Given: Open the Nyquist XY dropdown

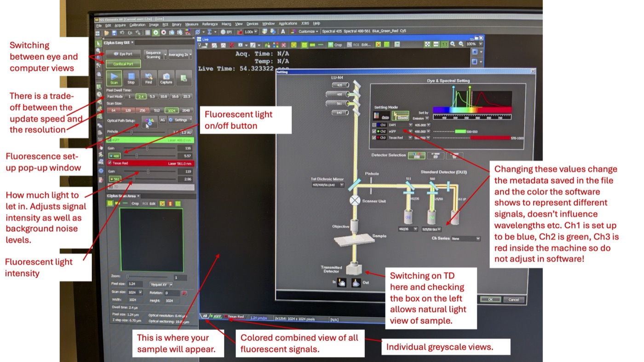Looking at the screenshot, I should click(x=161, y=284).
